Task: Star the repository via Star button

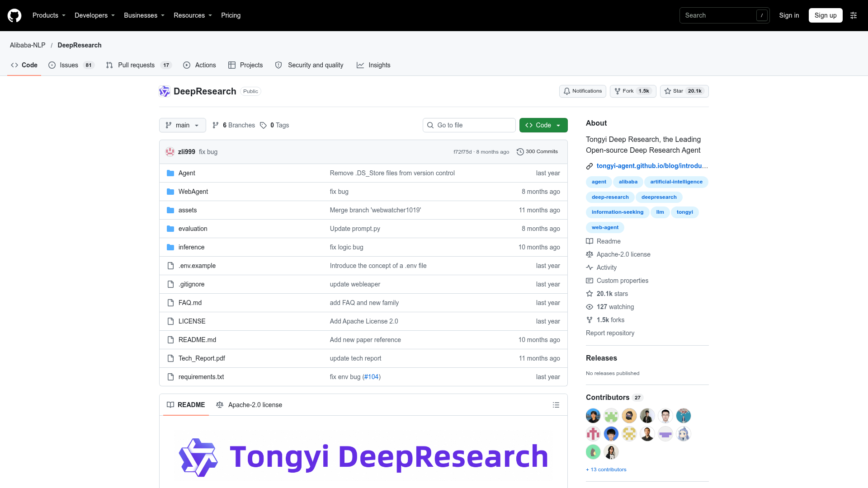Action: point(684,91)
